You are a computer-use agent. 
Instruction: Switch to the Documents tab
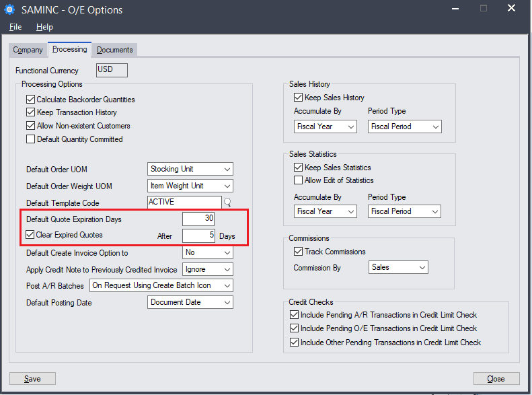point(115,50)
